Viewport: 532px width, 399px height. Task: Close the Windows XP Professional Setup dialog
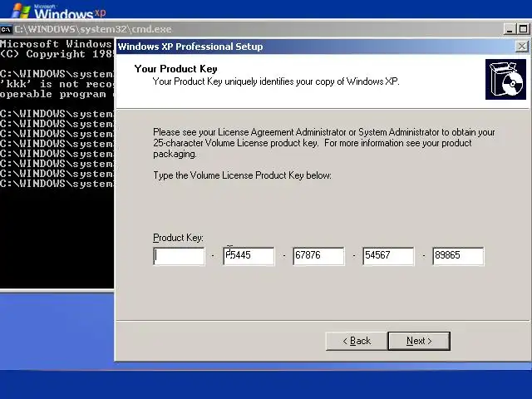521,47
